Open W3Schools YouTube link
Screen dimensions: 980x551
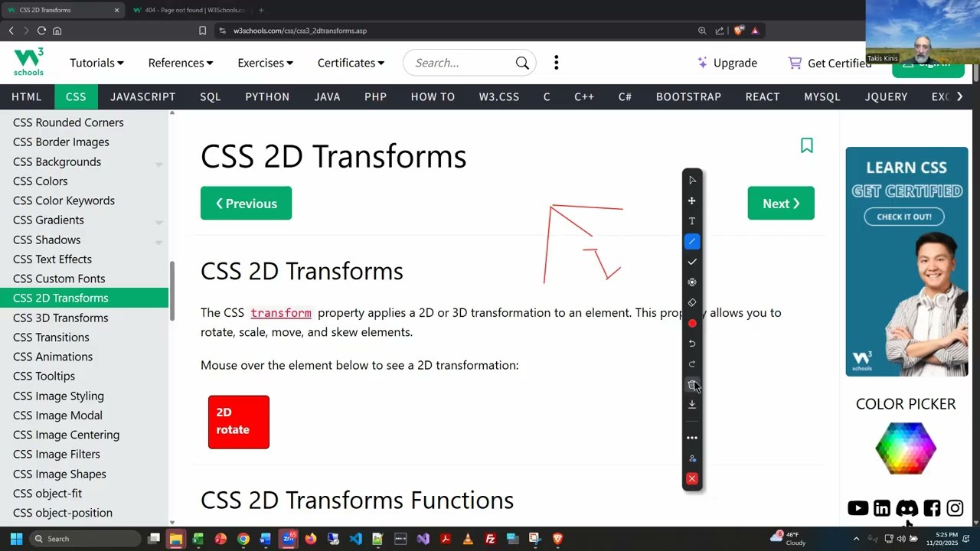point(857,508)
